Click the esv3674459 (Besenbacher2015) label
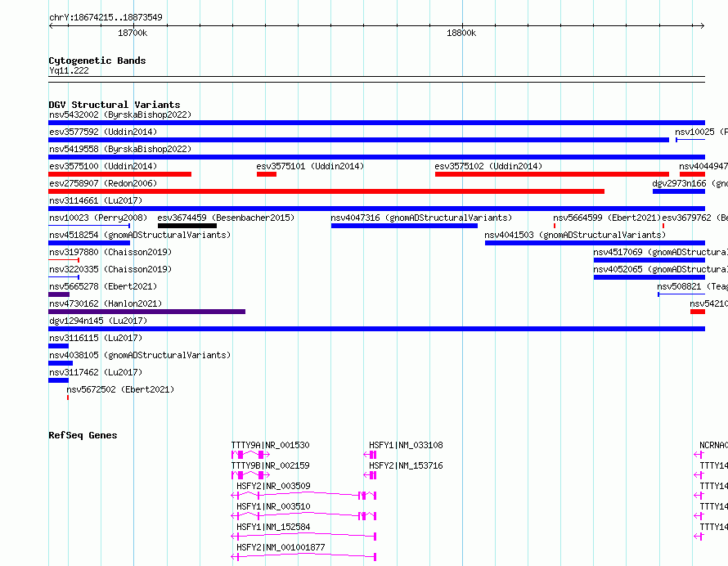 click(226, 218)
